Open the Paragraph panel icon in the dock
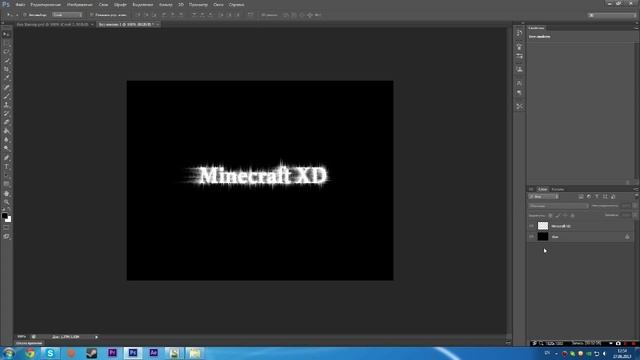The image size is (640, 360). 519,93
